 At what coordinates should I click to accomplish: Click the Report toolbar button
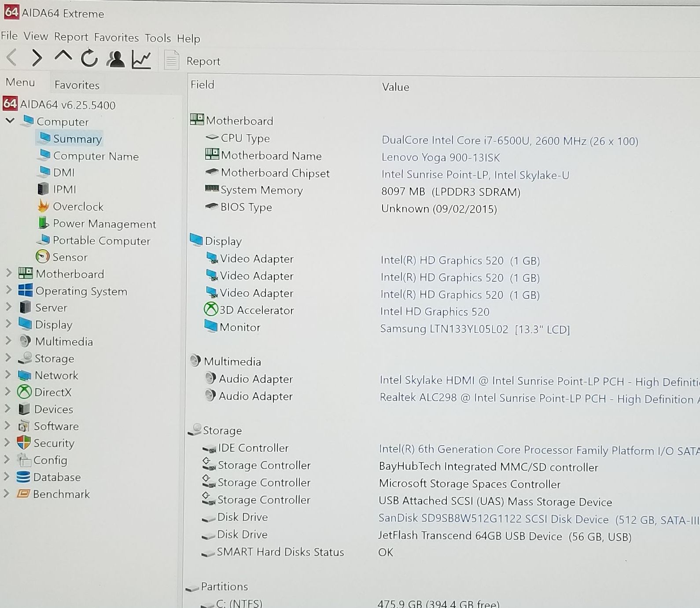(193, 61)
